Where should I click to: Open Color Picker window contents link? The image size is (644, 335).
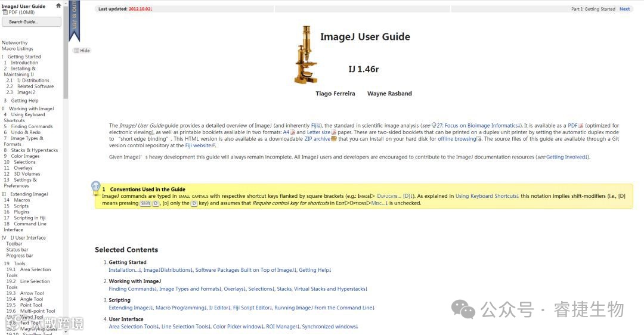pos(238,327)
